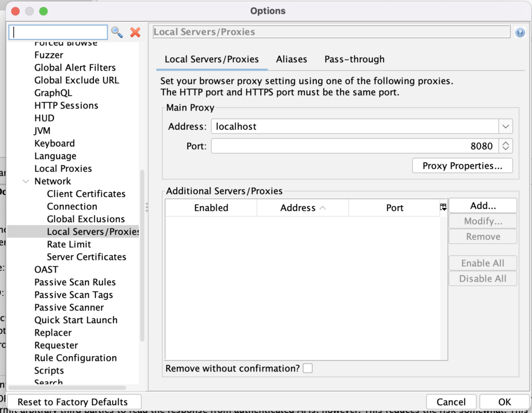Open Client Certificates under Network
The height and width of the screenshot is (413, 532).
pyautogui.click(x=86, y=194)
